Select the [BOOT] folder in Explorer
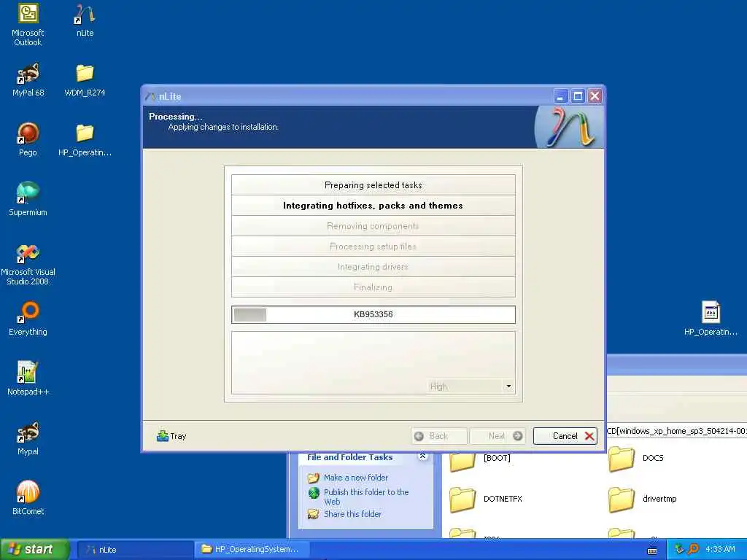Viewport: 747px width, 560px height. [x=480, y=459]
